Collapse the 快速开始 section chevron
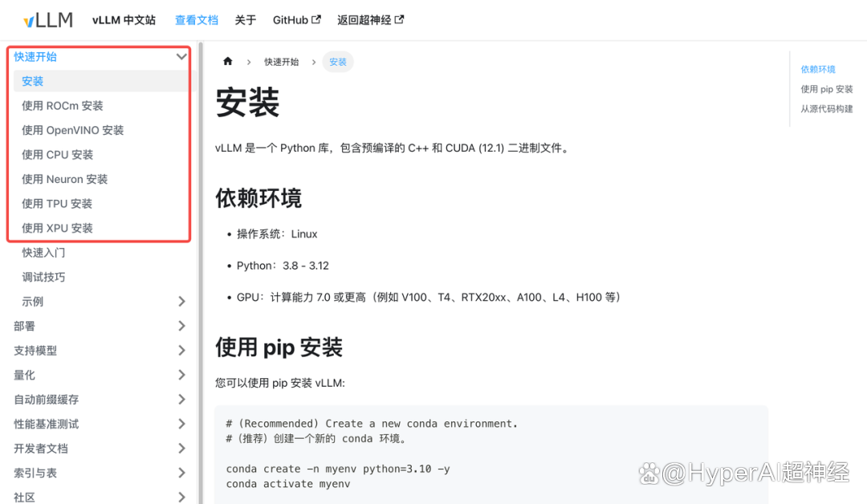This screenshot has height=504, width=867. (x=181, y=56)
